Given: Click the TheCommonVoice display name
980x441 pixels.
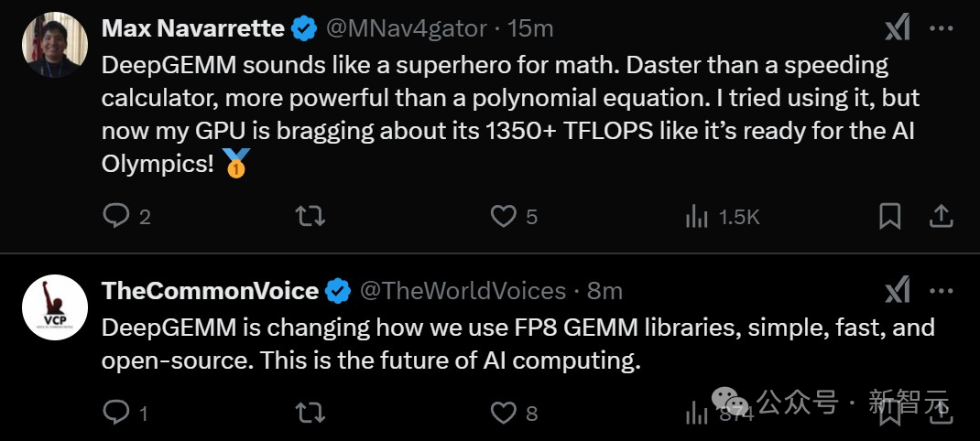Looking at the screenshot, I should pos(210,291).
